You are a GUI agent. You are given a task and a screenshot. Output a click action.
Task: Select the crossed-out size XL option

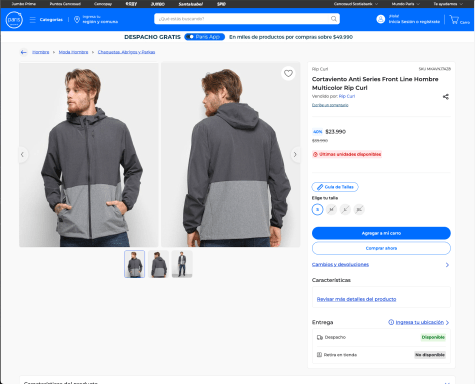tap(359, 209)
